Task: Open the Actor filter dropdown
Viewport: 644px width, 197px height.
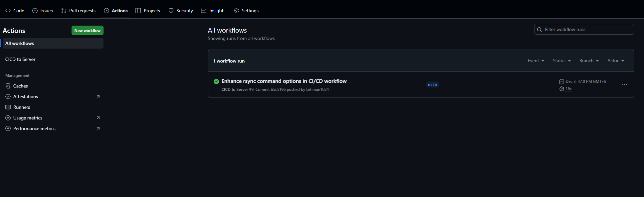Action: 615,61
